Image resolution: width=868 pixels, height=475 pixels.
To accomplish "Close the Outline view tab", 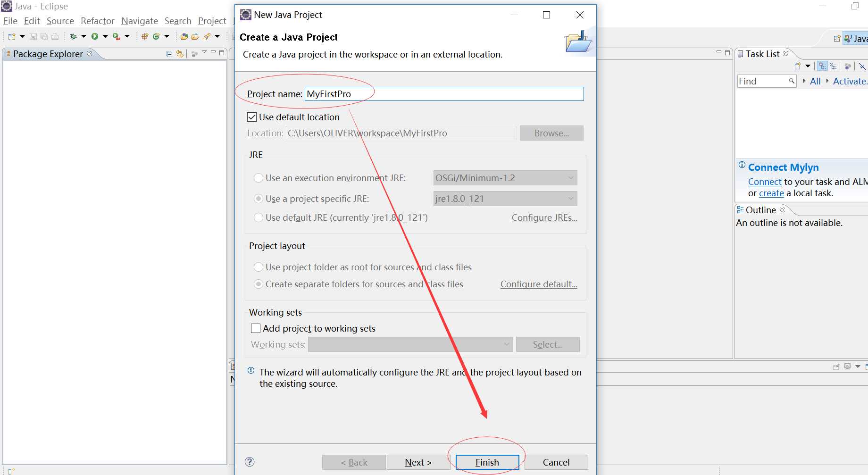I will pos(782,210).
